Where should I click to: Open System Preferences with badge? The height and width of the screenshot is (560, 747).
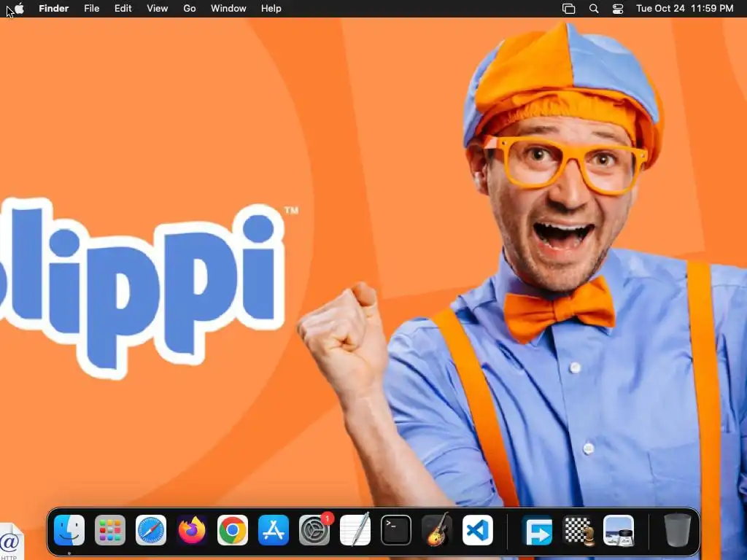tap(314, 530)
